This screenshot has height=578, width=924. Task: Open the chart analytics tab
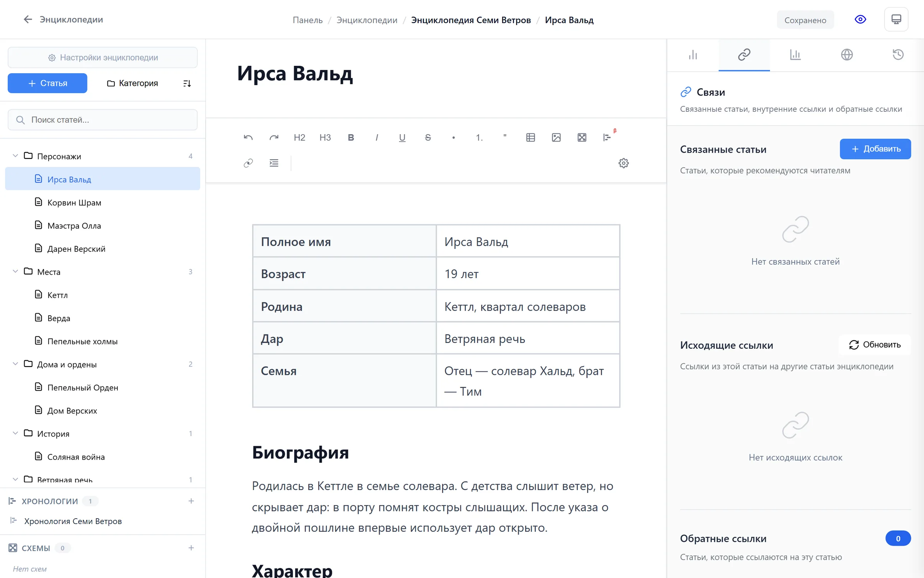[795, 55]
